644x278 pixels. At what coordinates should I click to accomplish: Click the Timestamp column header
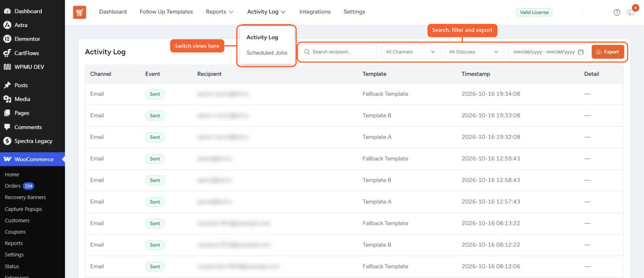click(x=476, y=74)
